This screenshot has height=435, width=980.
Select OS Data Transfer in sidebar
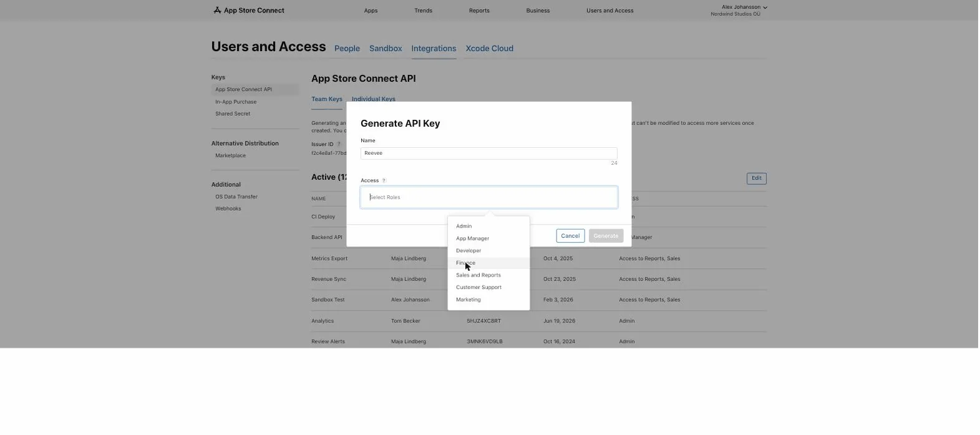click(236, 197)
